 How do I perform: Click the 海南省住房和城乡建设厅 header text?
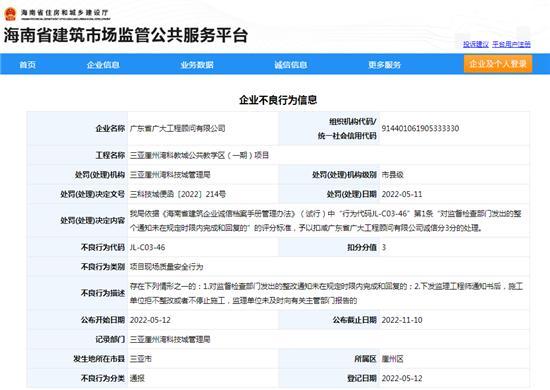click(x=65, y=13)
